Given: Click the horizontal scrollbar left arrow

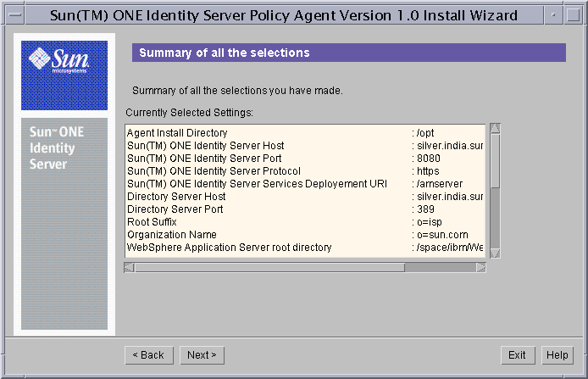Looking at the screenshot, I should (129, 268).
